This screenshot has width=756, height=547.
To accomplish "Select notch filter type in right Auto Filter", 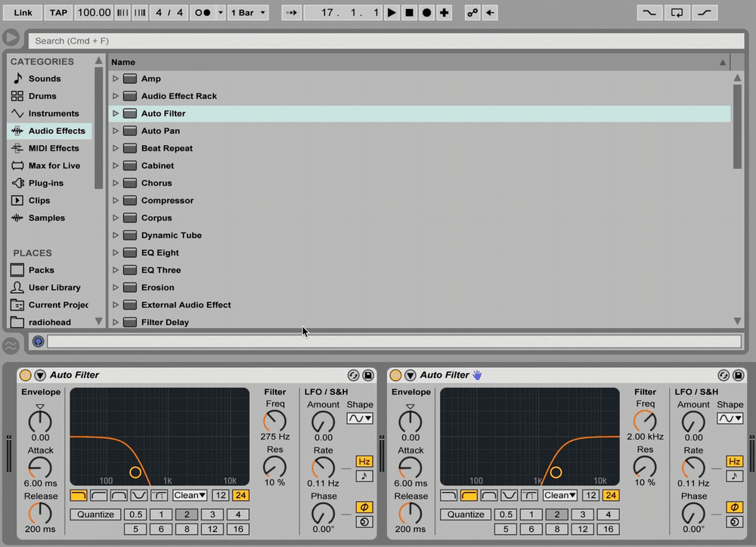I will (x=509, y=495).
